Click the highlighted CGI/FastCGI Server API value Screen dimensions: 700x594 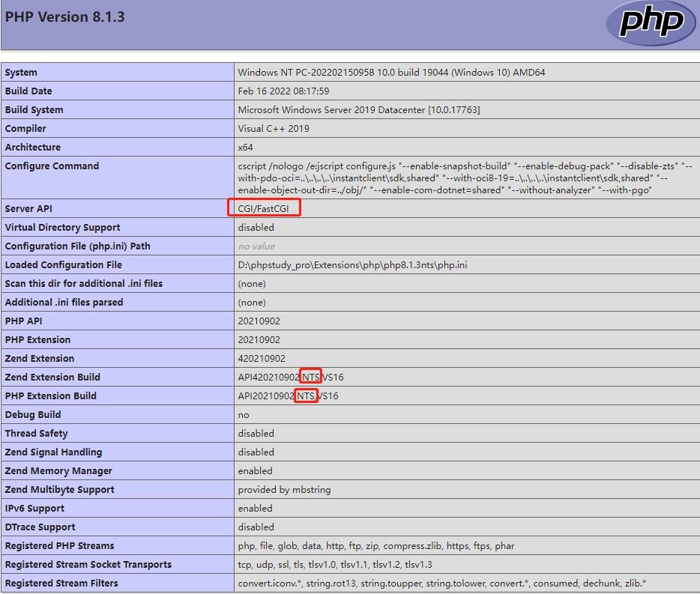point(264,208)
